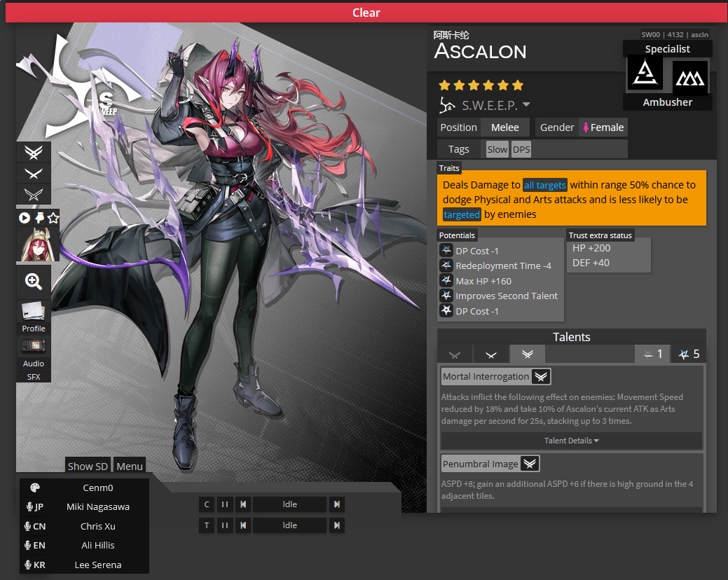Click Mortal Interrogation elite icon
Image resolution: width=728 pixels, height=580 pixels.
pos(541,377)
